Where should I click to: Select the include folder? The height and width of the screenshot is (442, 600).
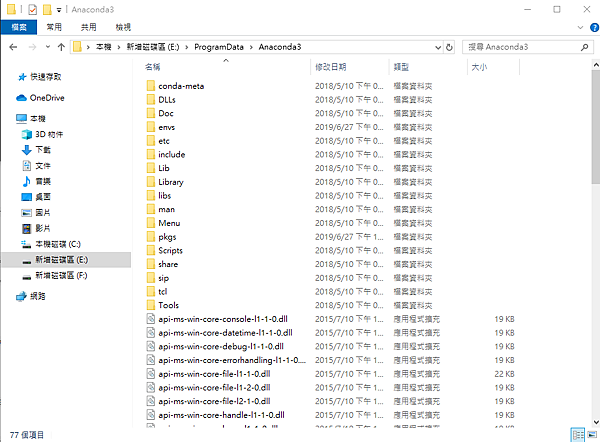171,155
